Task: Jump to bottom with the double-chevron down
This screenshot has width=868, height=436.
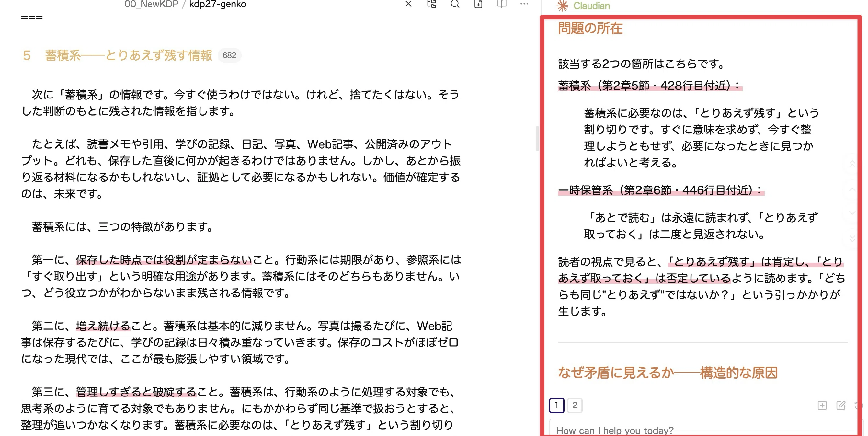Action: (852, 238)
